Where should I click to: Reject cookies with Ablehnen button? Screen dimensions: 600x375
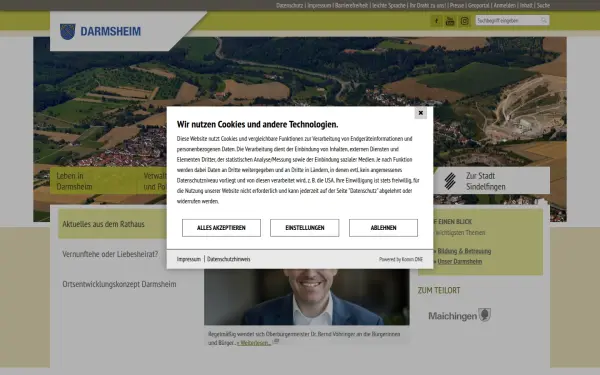point(383,228)
